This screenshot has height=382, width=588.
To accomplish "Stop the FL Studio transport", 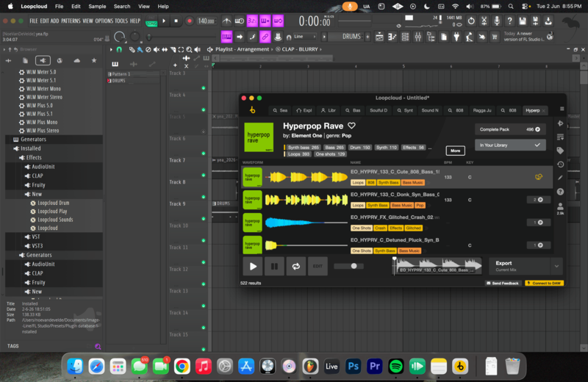I will [x=176, y=21].
